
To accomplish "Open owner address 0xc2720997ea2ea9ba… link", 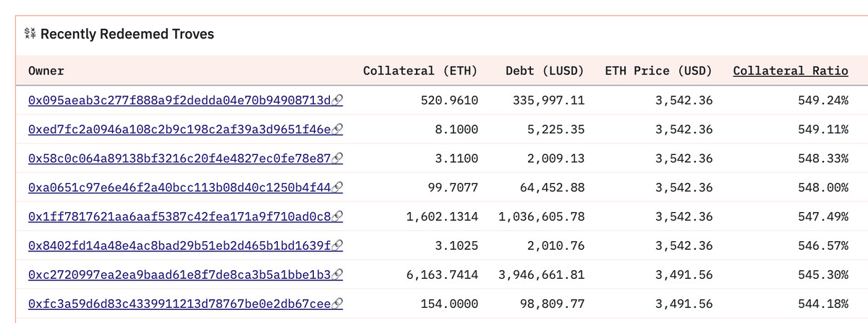I will tap(179, 275).
